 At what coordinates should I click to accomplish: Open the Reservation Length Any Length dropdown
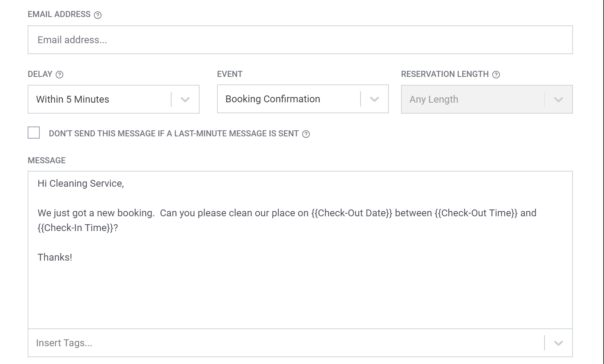487,99
